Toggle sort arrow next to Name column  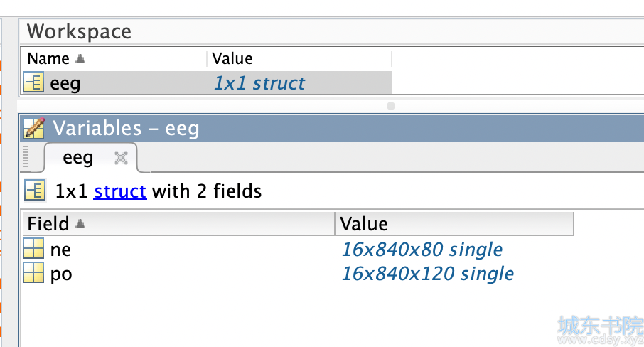(x=80, y=58)
